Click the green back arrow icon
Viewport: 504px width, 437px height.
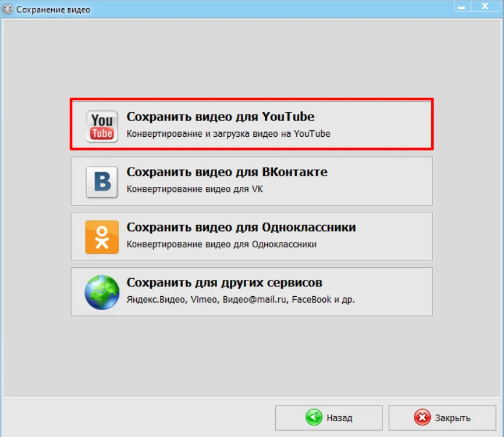(314, 417)
